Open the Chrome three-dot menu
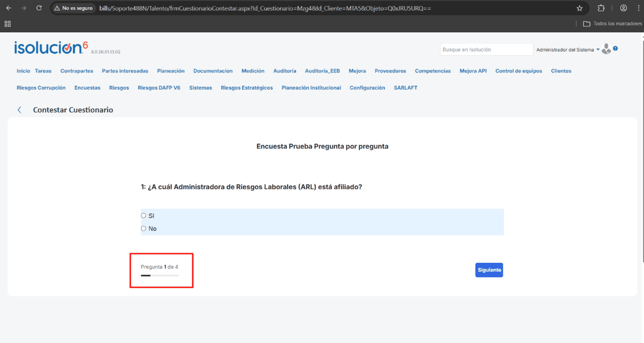Screen dimensions: 644x343 (x=638, y=8)
